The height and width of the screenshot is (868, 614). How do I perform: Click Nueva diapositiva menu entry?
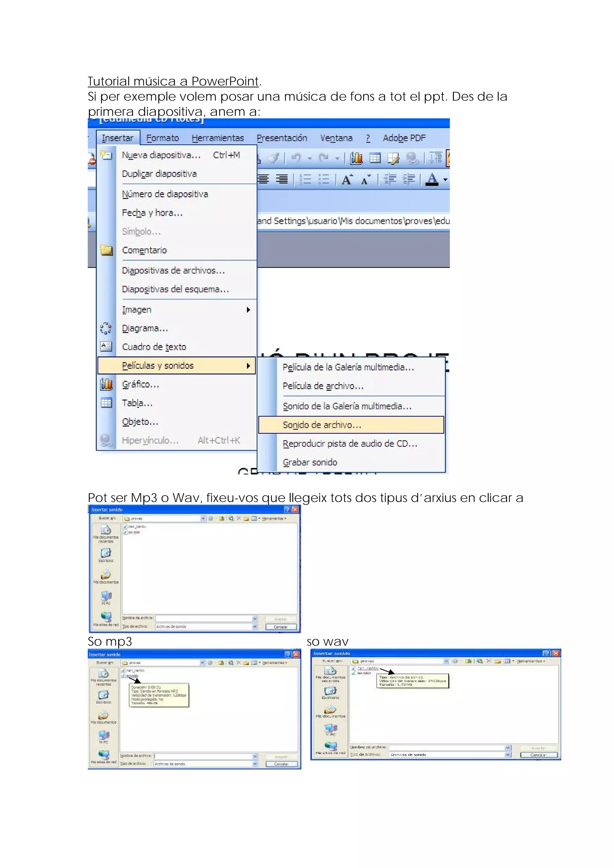(161, 155)
